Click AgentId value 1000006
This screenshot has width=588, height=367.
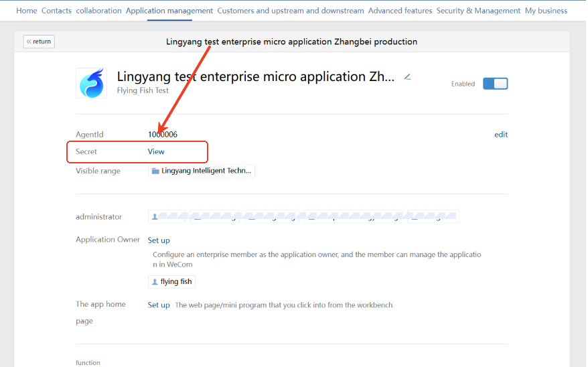pos(163,134)
